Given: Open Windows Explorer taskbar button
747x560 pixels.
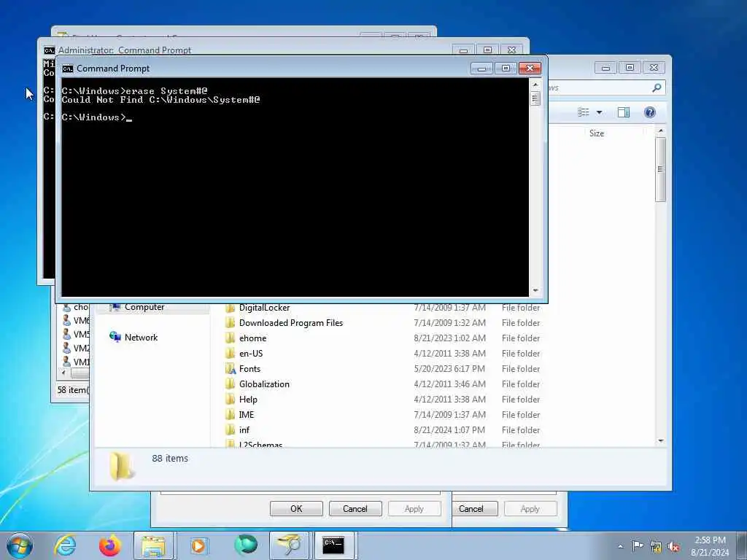Looking at the screenshot, I should pyautogui.click(x=154, y=545).
